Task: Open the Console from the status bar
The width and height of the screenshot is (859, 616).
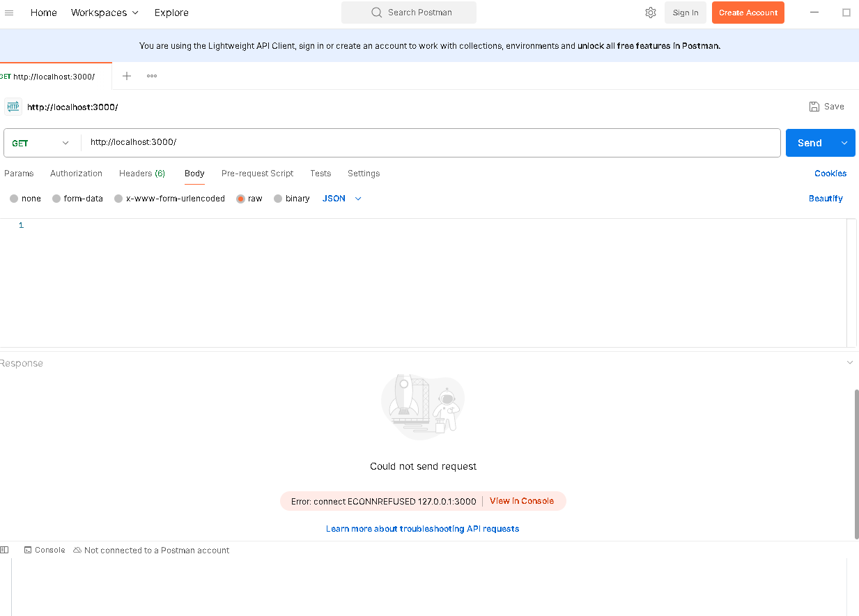Action: tap(45, 550)
